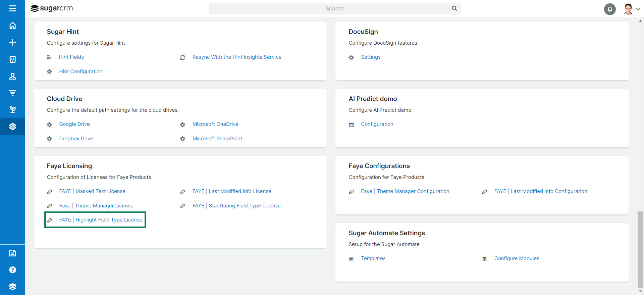Click icon beside Configure Modules

[x=484, y=259]
